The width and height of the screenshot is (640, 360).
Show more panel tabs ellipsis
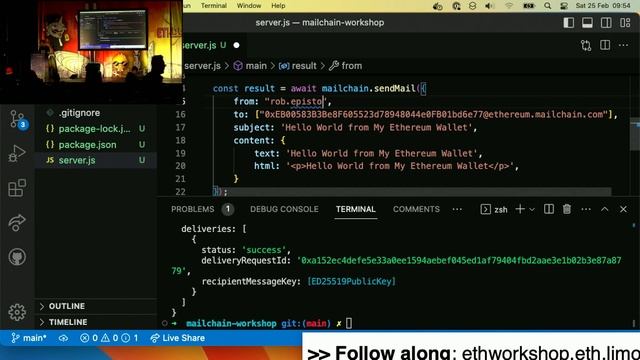457,209
